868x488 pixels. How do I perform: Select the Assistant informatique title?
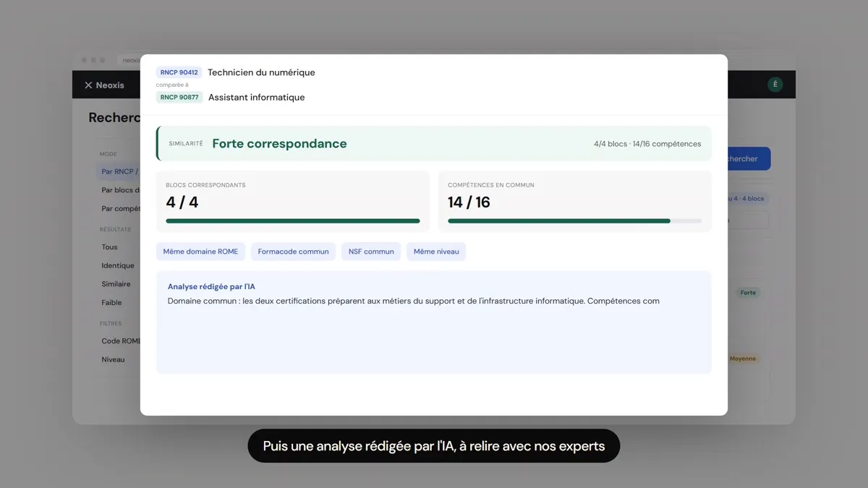256,97
